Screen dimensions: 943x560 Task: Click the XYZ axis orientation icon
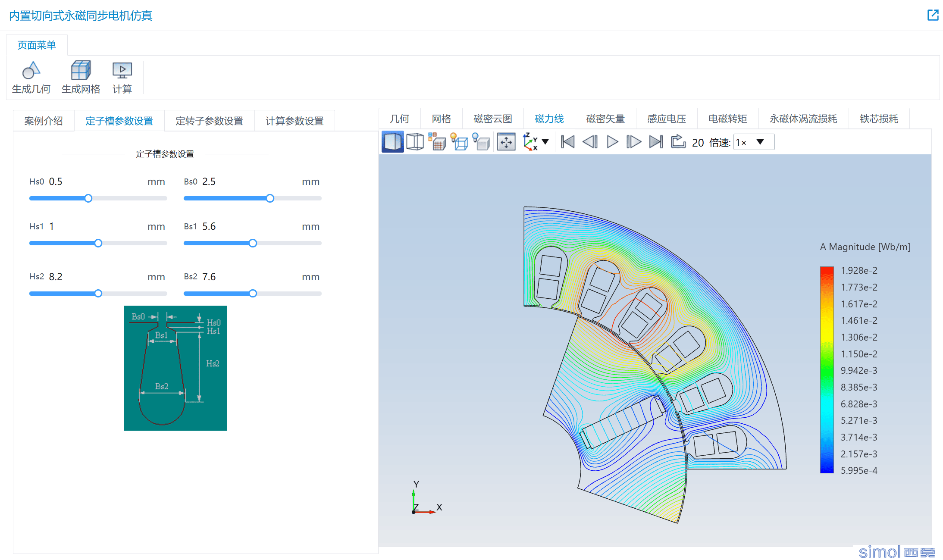pyautogui.click(x=530, y=142)
